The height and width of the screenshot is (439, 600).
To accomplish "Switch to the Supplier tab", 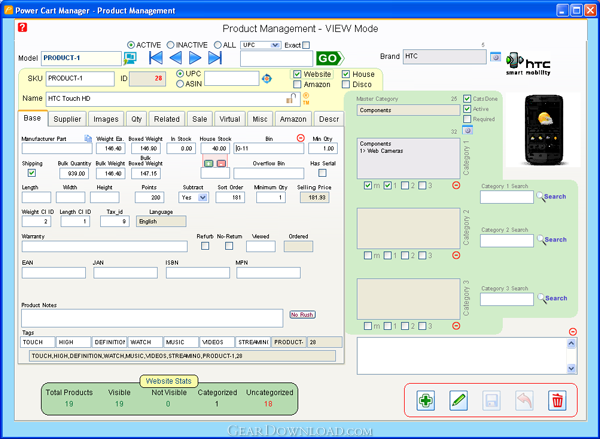I will click(x=67, y=119).
